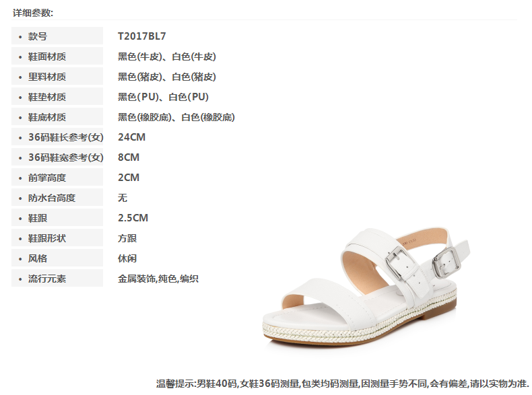The image size is (532, 395).
Task: Click the lining value 黑色(猪皮)、白色(猪皮)
Action: (x=166, y=77)
